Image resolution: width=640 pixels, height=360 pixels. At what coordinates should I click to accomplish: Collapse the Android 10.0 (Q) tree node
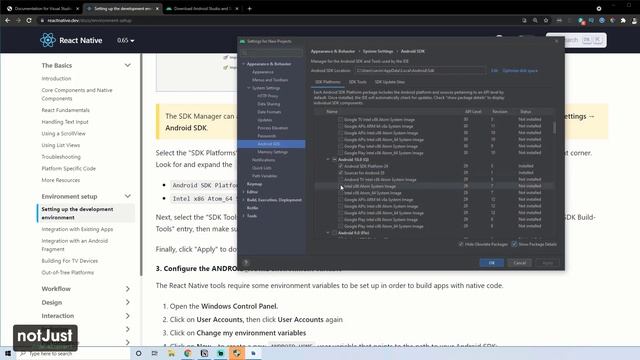(x=328, y=160)
